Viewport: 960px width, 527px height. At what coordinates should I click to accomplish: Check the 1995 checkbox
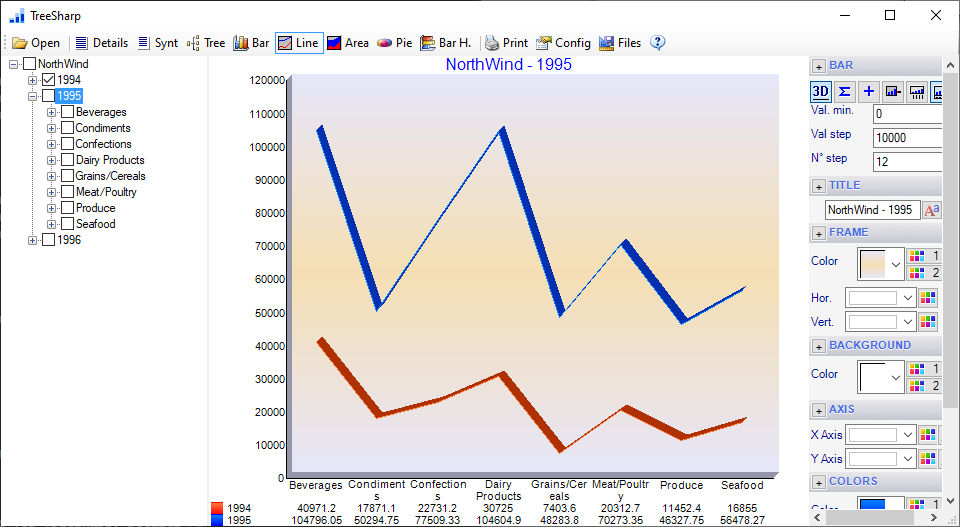click(48, 95)
